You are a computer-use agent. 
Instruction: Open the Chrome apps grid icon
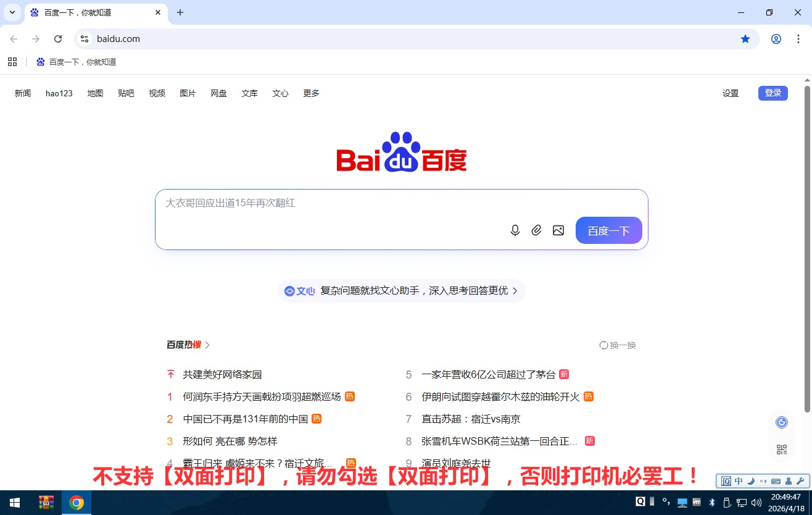[12, 62]
